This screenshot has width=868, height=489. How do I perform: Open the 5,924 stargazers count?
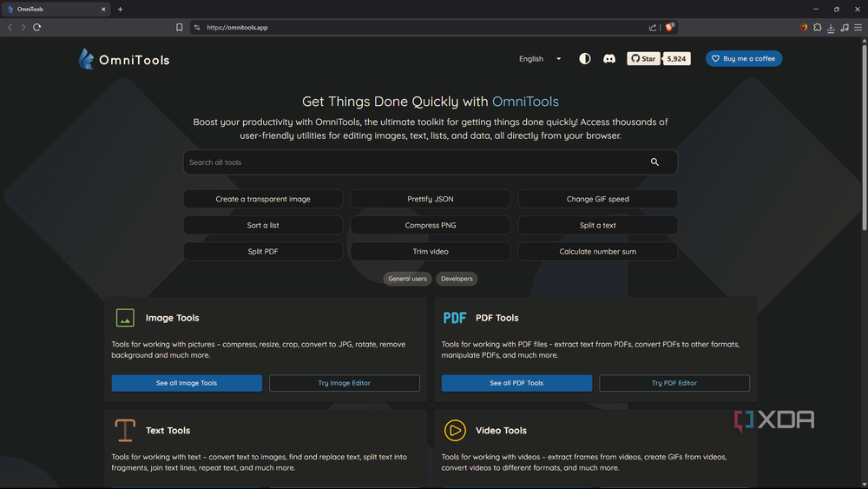coord(676,59)
